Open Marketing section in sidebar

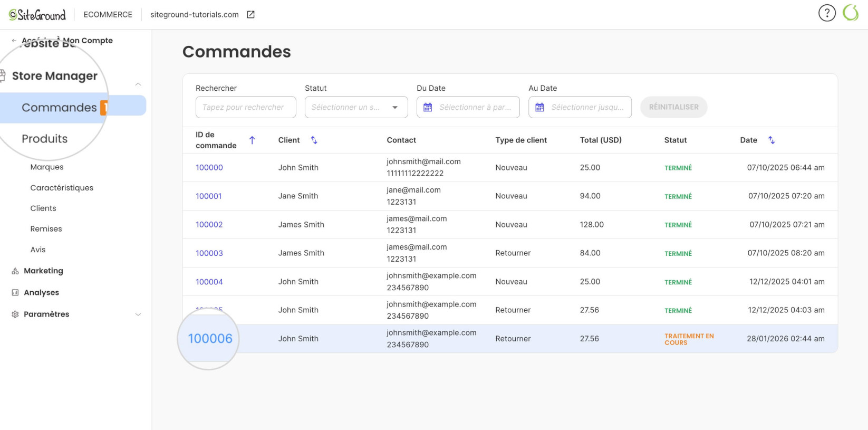pos(43,271)
